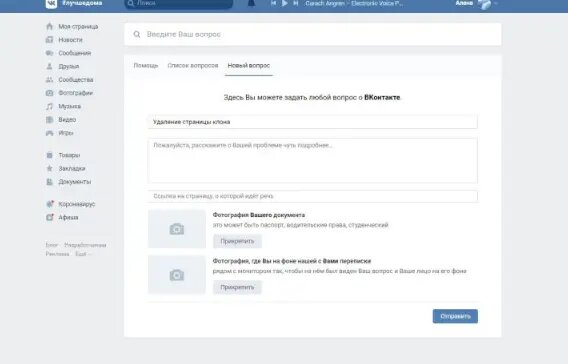The image size is (568, 364).
Task: Skip to the previous music track
Action: 273,3
